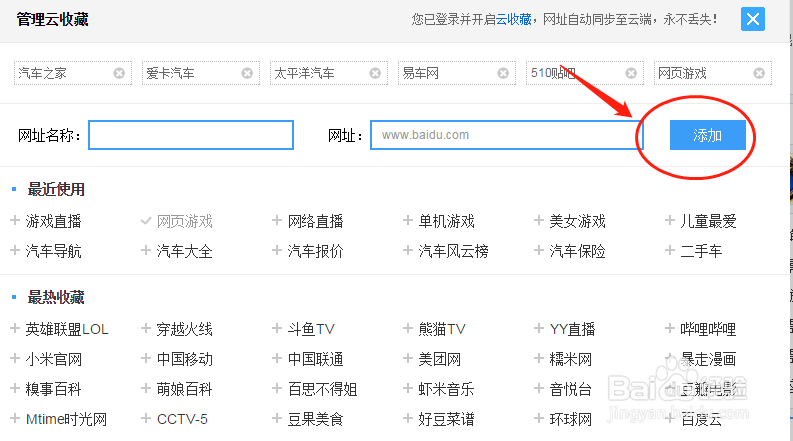
Task: Click the 汽车之家 tag text
Action: point(42,73)
